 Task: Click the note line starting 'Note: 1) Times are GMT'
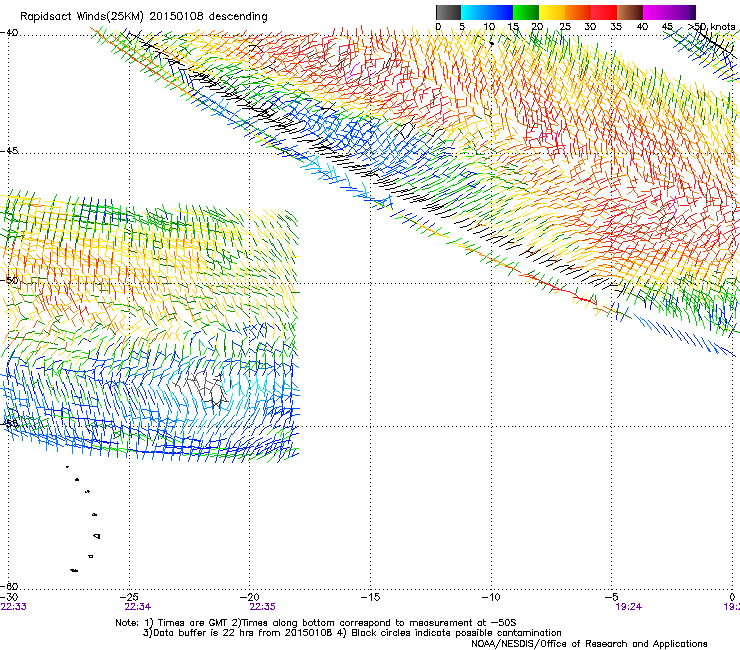pyautogui.click(x=316, y=623)
